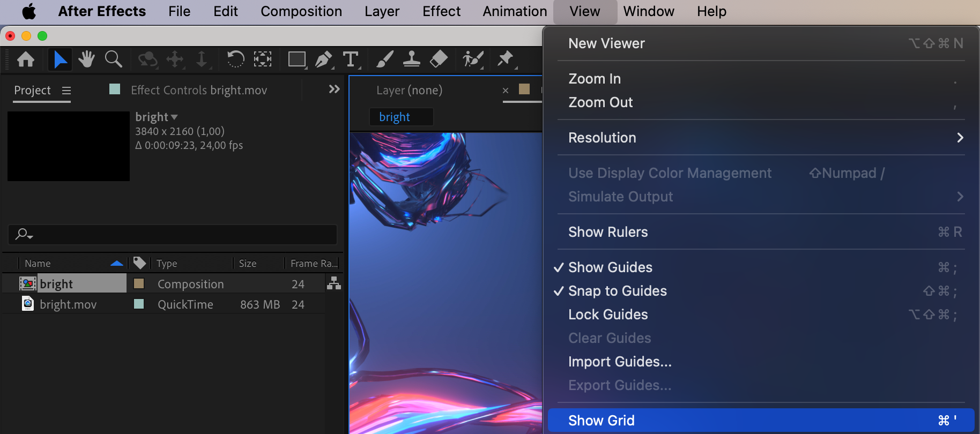Screen dimensions: 980x434
Task: Open the Project panel hamburger menu
Action: pyautogui.click(x=66, y=91)
